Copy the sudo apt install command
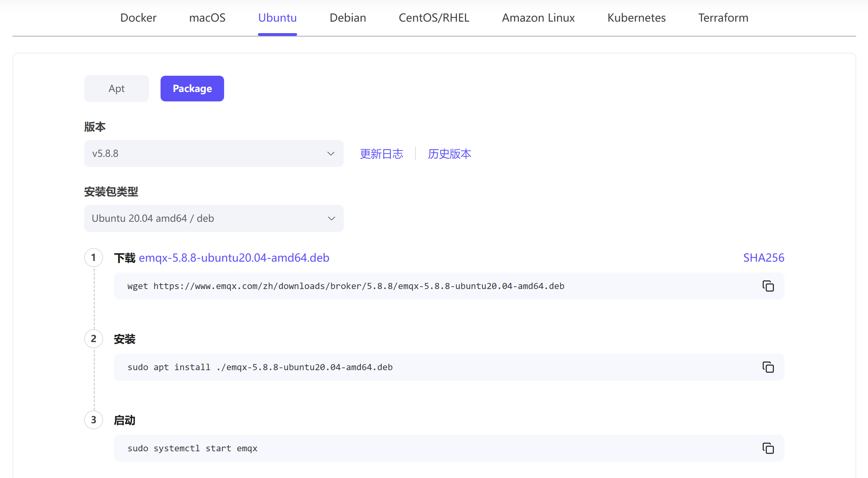The width and height of the screenshot is (868, 478). tap(768, 367)
